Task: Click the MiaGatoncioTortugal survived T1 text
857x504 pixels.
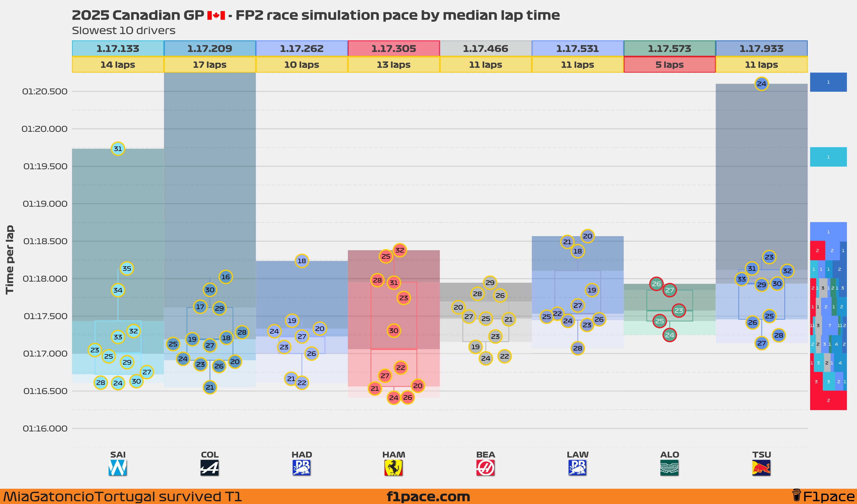Action: (x=123, y=497)
